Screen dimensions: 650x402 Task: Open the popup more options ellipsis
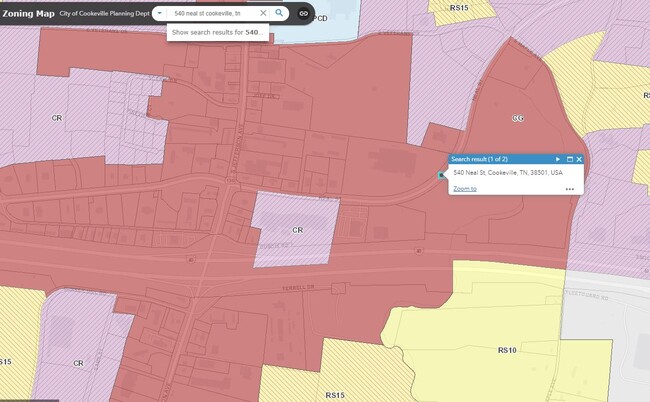pyautogui.click(x=569, y=188)
